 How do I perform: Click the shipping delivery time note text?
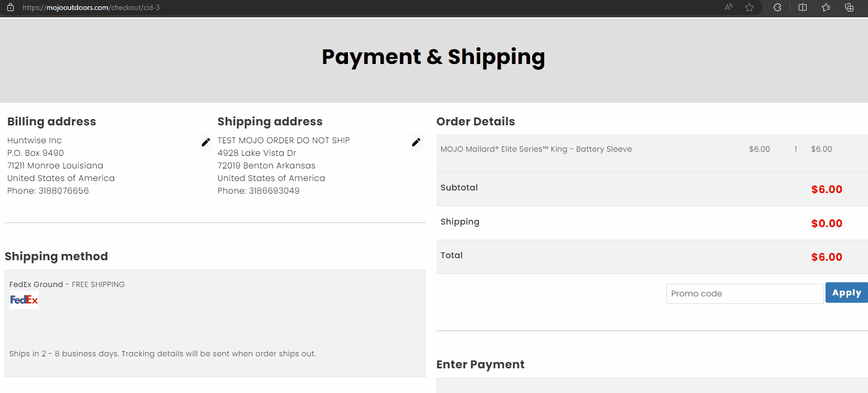point(163,354)
